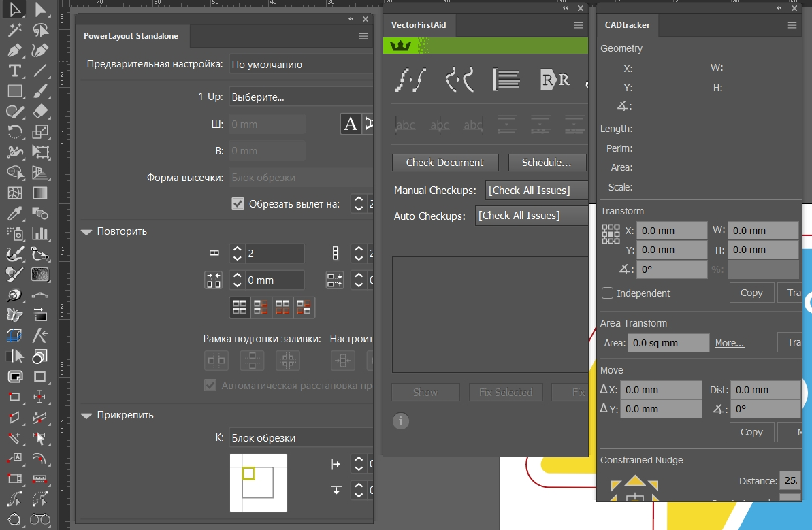Click the ΔX 0.0 mm field

661,390
